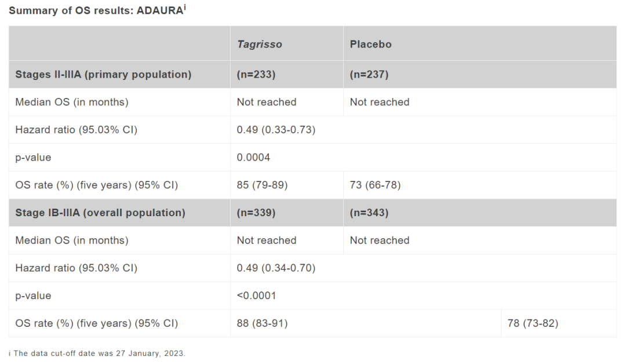This screenshot has height=364, width=626.
Task: Click the table title 'Summary of OS results: ADAURA'
Action: tap(96, 10)
